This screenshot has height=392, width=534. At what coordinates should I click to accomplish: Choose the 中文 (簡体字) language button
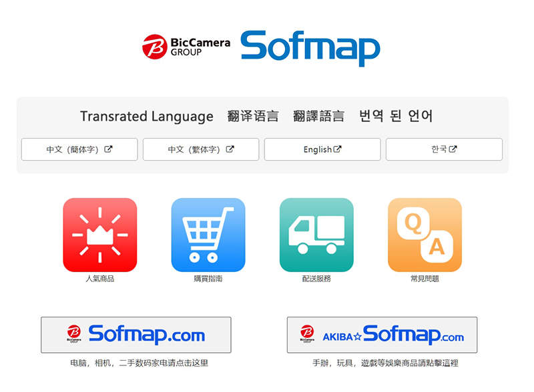click(79, 149)
